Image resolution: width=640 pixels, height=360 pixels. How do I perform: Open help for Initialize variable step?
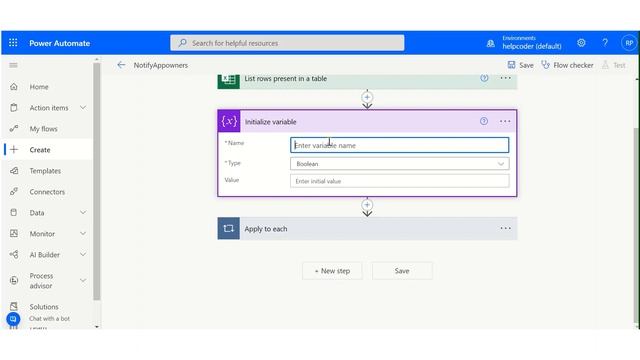(x=484, y=121)
